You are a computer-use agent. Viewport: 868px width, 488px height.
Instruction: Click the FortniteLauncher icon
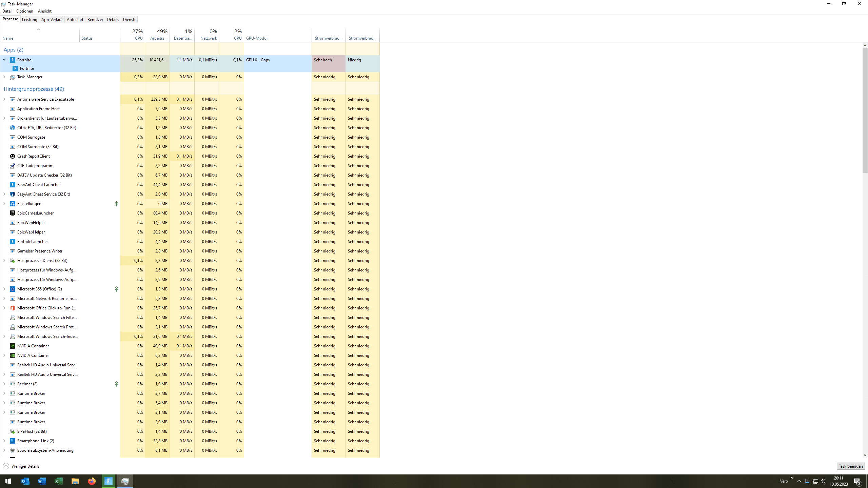click(x=13, y=242)
